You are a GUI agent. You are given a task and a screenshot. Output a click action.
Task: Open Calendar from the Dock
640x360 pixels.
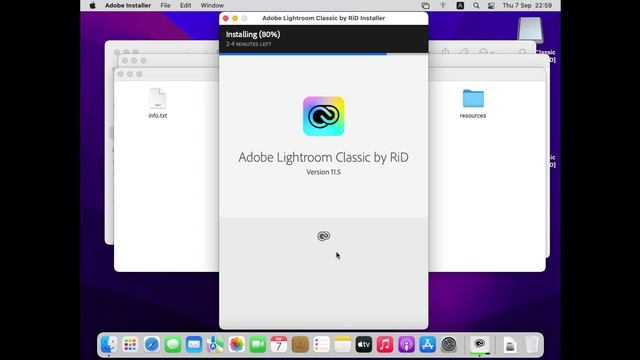coord(279,345)
